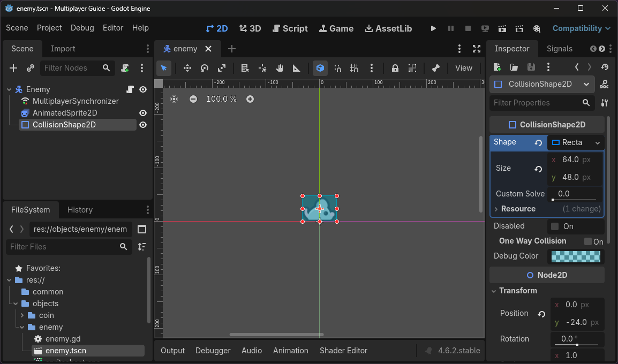Toggle Enemy node visibility eye

143,89
